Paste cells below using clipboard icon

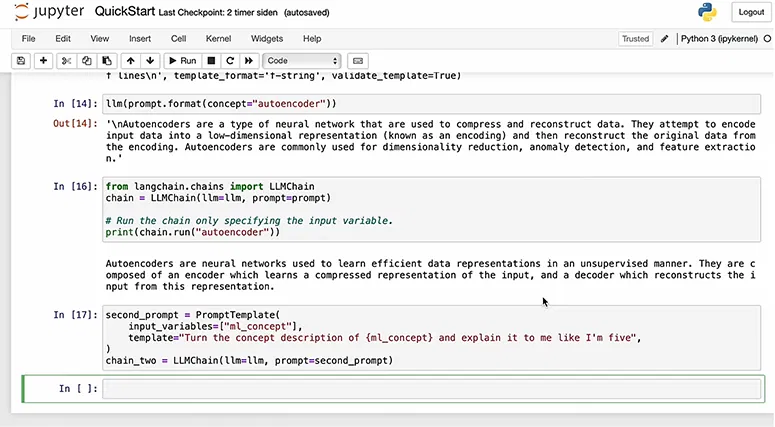coord(107,61)
